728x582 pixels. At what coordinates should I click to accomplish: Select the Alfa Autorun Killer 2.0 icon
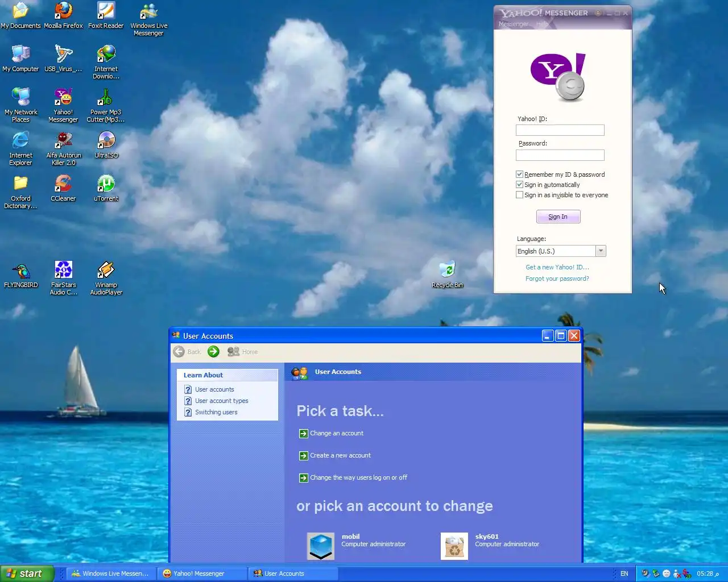pos(63,148)
